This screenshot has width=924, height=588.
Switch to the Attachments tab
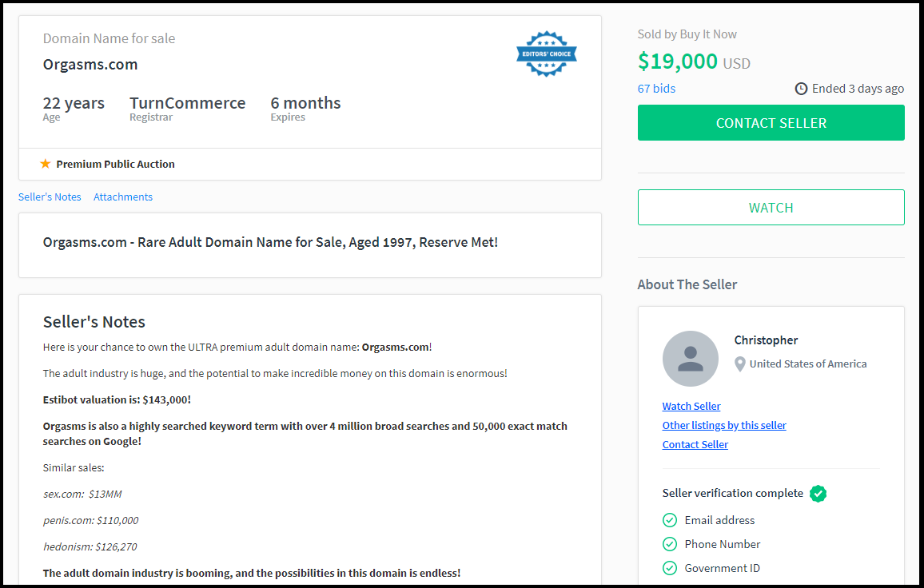click(123, 197)
